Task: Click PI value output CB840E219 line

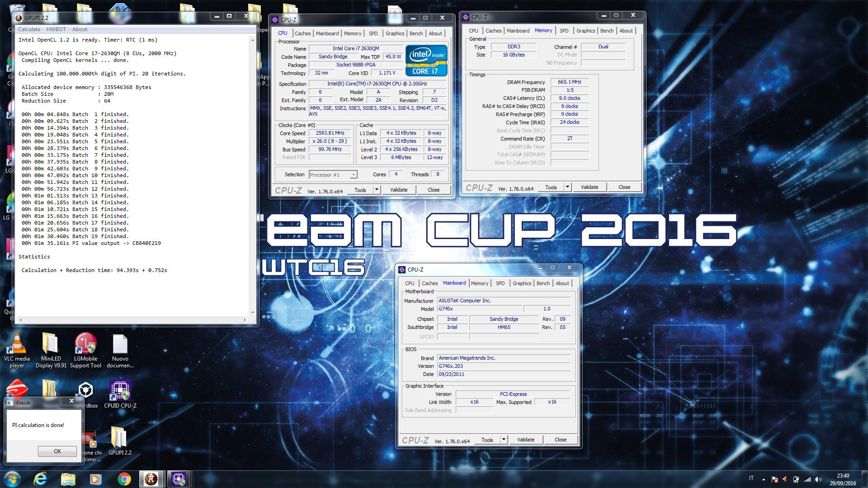Action: pos(91,243)
